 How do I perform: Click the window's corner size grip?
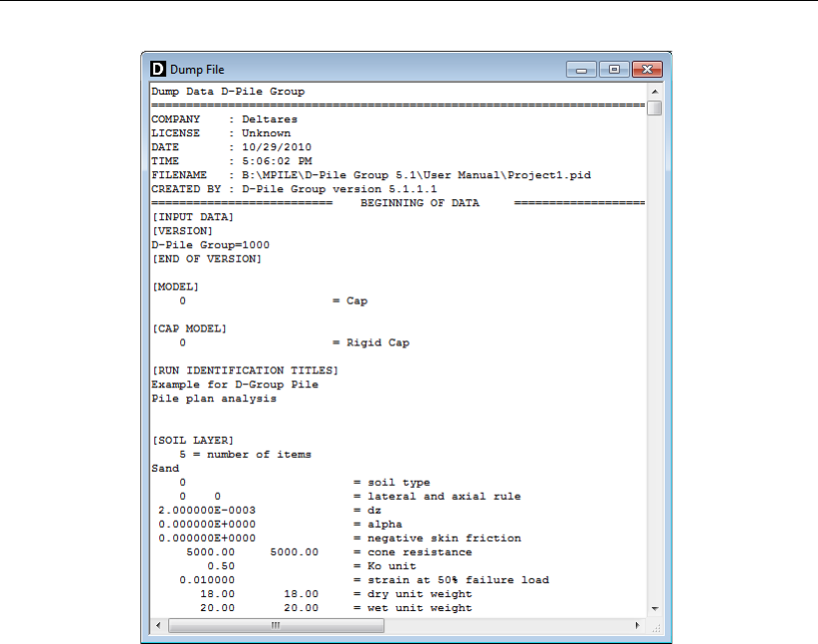click(655, 626)
